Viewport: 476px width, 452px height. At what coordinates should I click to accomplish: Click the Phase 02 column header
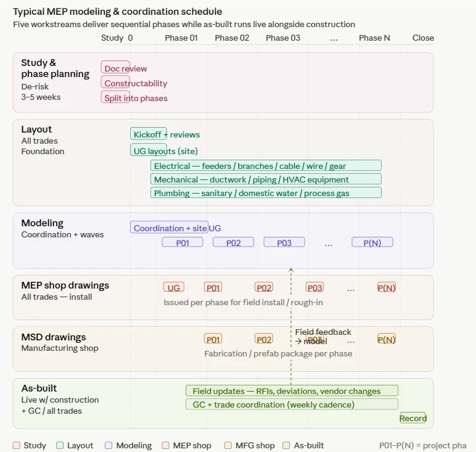[x=232, y=38]
